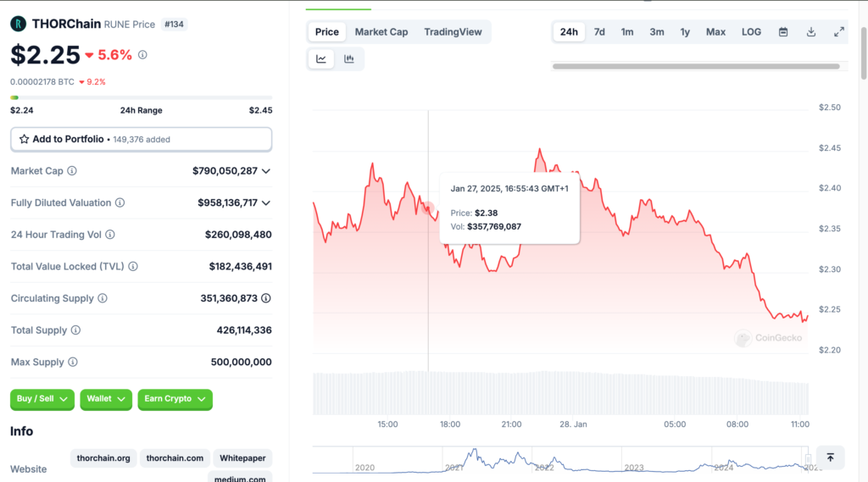Show 24 Hour Trading Vol info icon
The image size is (868, 482).
click(x=110, y=235)
